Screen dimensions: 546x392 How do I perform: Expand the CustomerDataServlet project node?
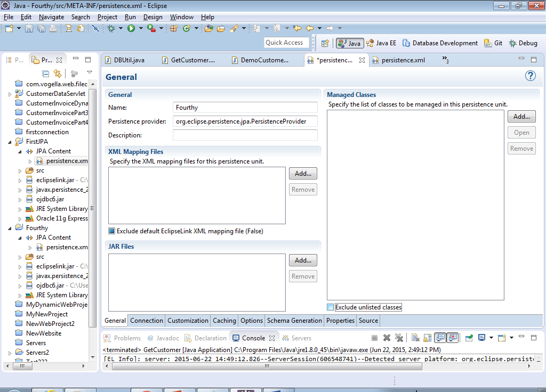(x=10, y=94)
